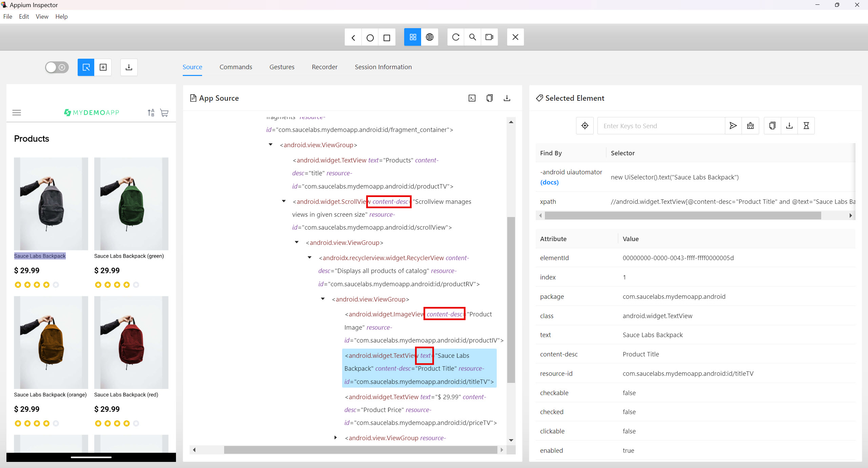The width and height of the screenshot is (868, 468).
Task: Tap Sauce Labs Backpack (orange) title
Action: coord(50,395)
